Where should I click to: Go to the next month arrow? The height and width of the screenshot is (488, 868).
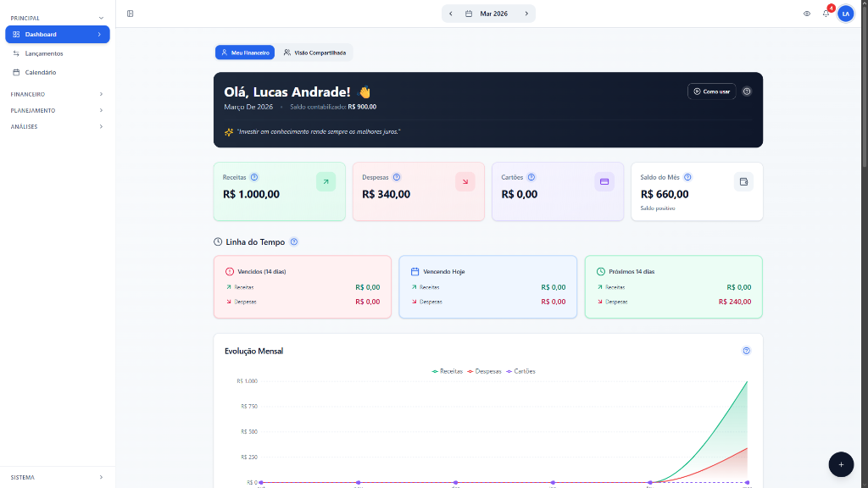coord(526,14)
